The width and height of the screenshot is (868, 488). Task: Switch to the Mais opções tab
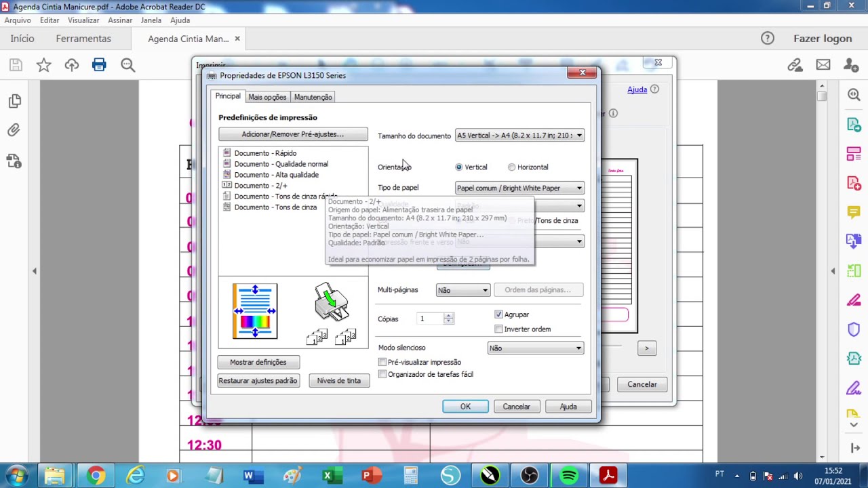pos(267,98)
